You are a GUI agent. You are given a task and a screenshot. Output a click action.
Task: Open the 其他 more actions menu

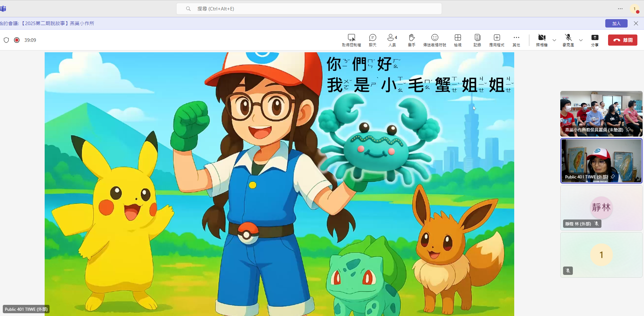coord(516,38)
